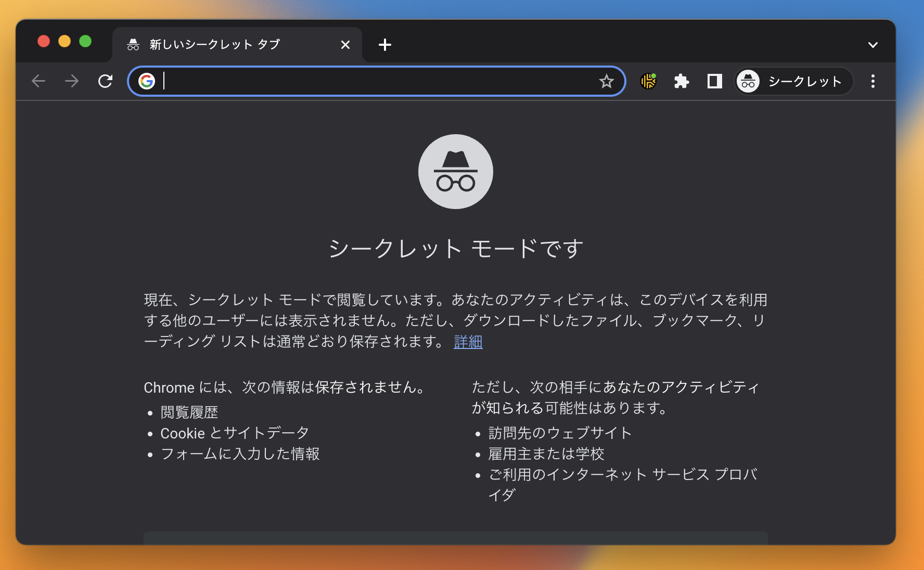Image resolution: width=924 pixels, height=570 pixels.
Task: Open the 詳細 link
Action: pos(468,342)
